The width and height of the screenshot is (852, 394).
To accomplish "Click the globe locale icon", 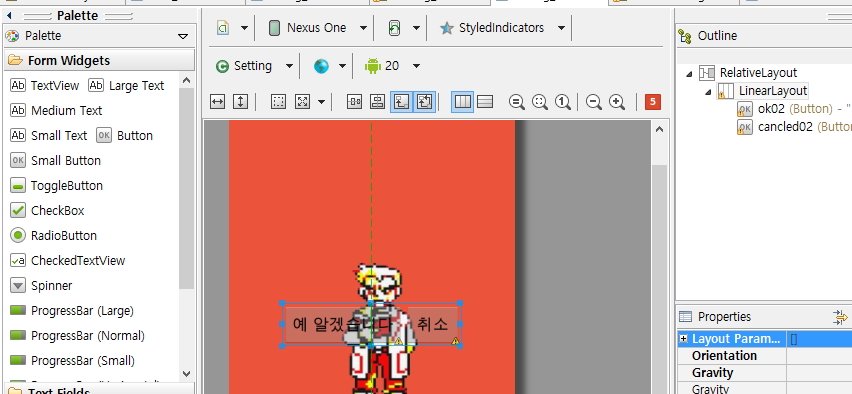I will pos(321,66).
